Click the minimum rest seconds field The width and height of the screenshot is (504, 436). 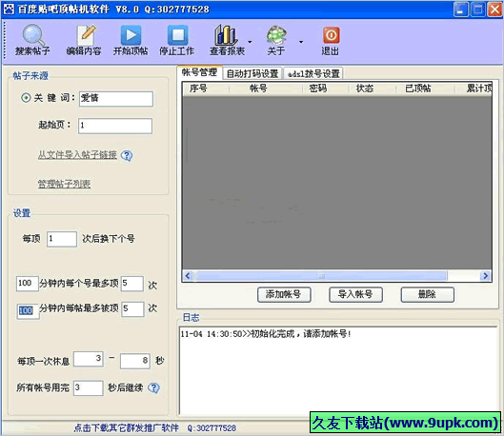point(89,359)
